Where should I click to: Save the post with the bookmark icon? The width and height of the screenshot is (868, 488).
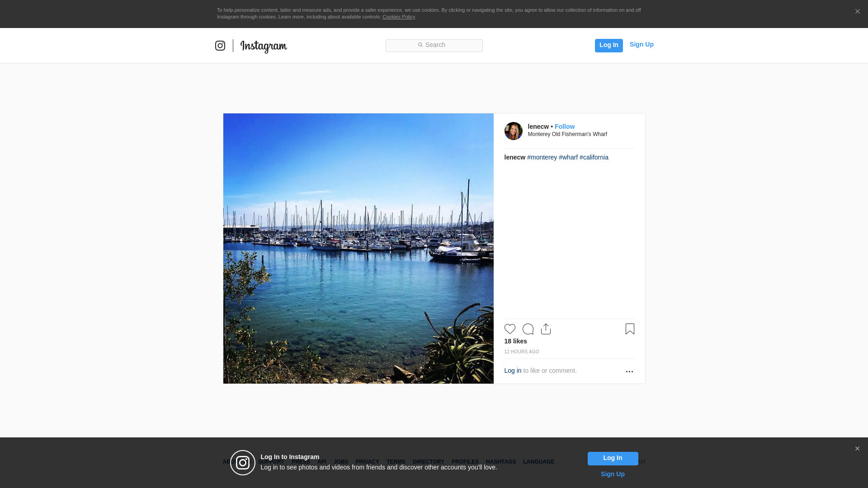click(x=630, y=329)
